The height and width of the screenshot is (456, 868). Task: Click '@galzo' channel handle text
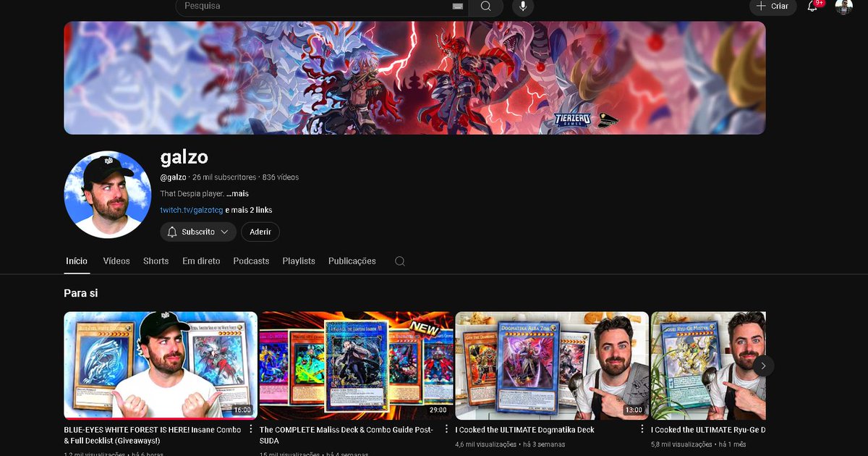(174, 177)
